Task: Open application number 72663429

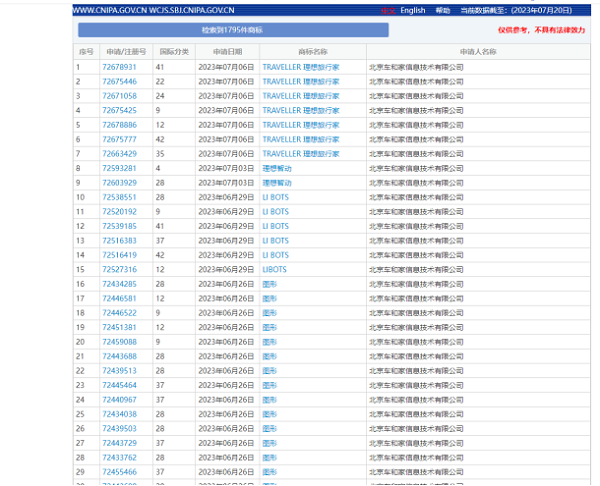Action: (119, 154)
